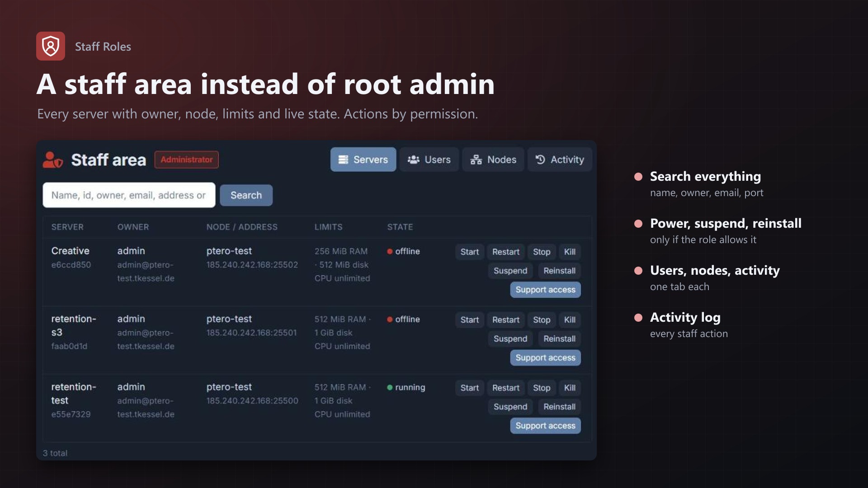Open the Activity tab
Screen dimensions: 868x488
click(560, 160)
